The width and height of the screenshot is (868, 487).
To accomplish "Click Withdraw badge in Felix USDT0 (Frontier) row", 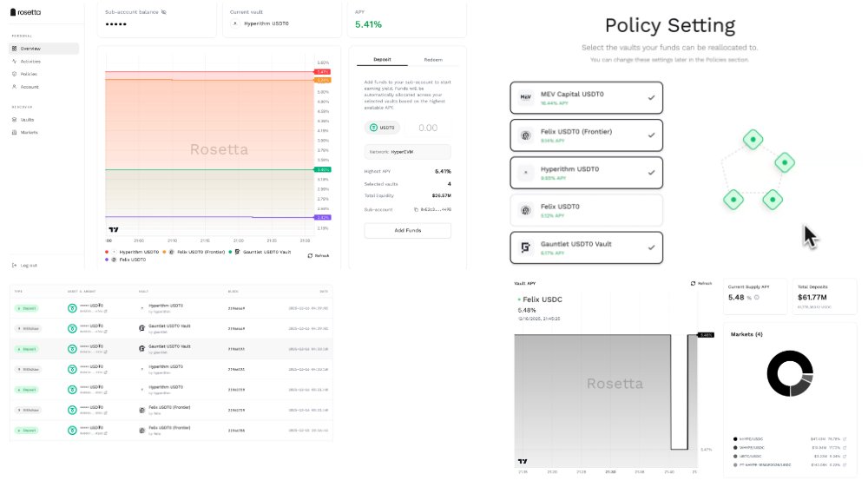I will tap(28, 410).
